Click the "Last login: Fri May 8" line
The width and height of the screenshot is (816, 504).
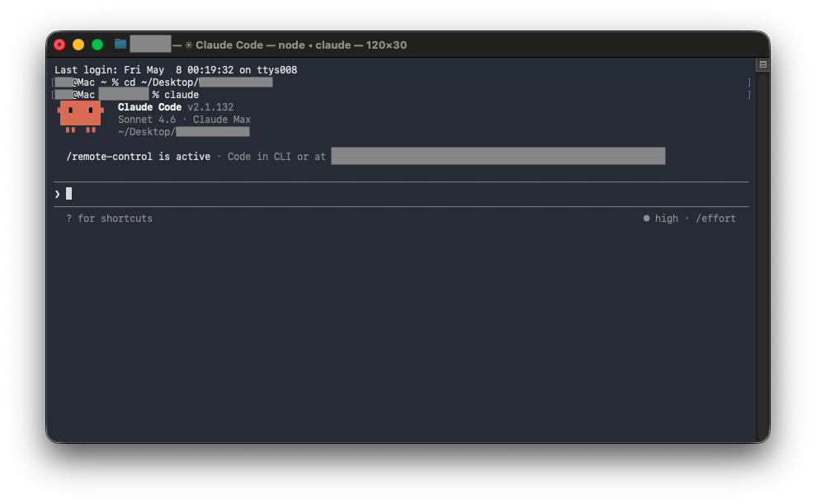[x=176, y=69]
